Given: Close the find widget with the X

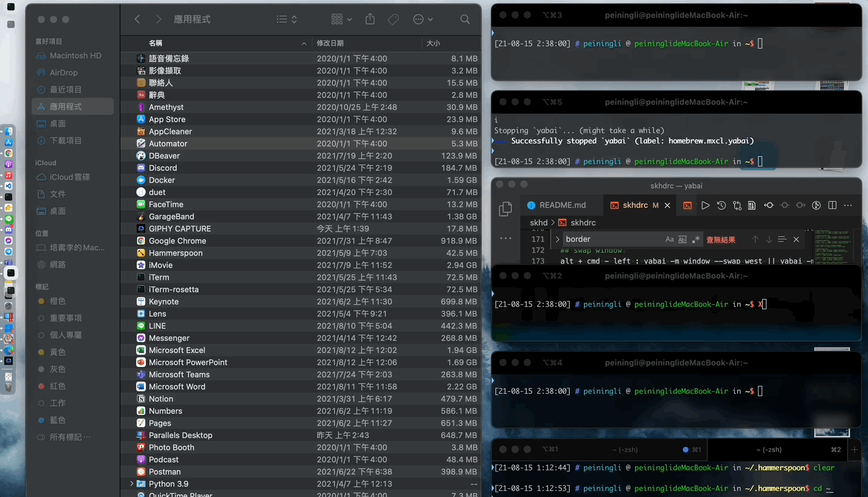Looking at the screenshot, I should [x=796, y=239].
